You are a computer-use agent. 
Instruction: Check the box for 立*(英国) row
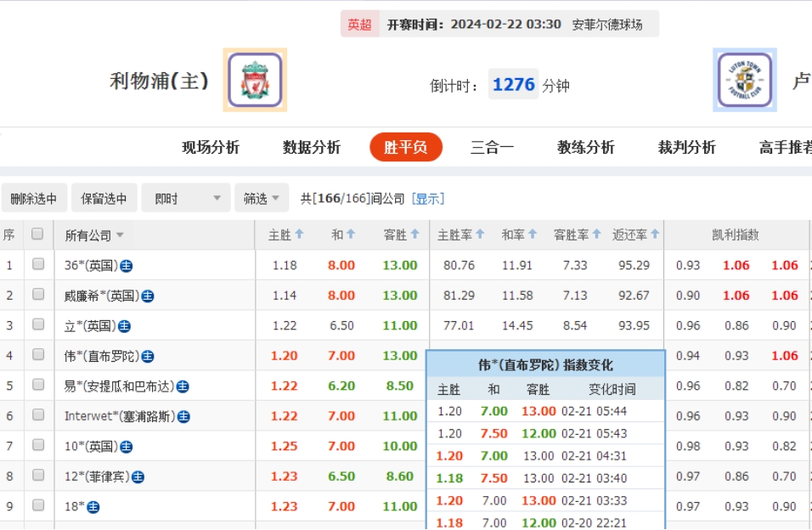(x=37, y=325)
